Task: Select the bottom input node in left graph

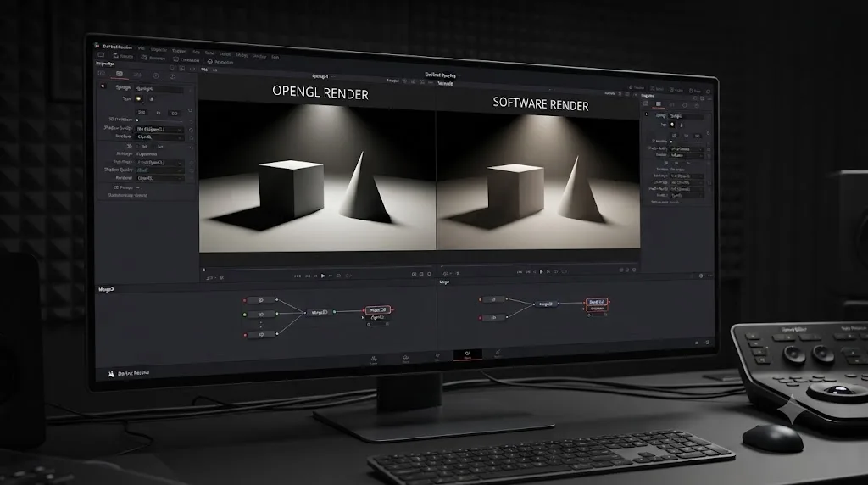Action: (x=261, y=334)
